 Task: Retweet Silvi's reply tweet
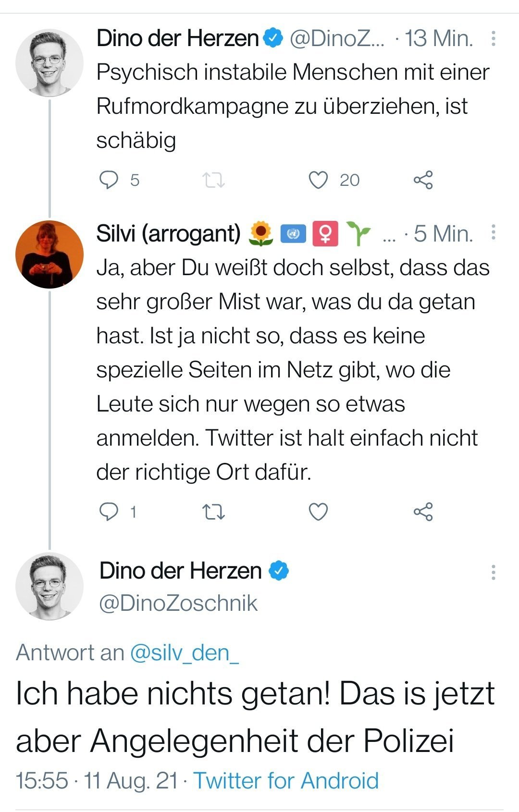[x=213, y=512]
